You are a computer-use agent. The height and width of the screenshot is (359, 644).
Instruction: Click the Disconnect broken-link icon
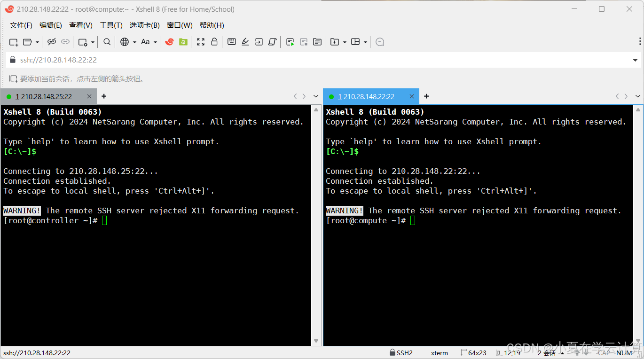pos(52,42)
